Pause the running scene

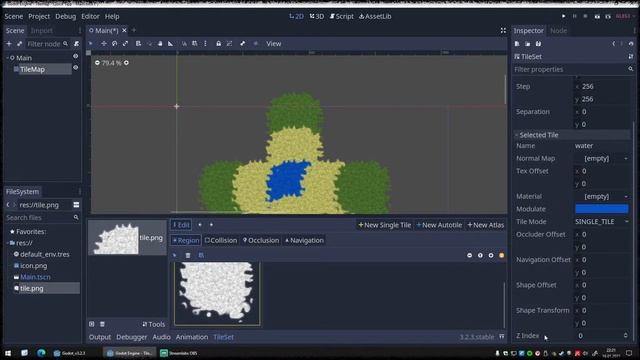point(574,16)
